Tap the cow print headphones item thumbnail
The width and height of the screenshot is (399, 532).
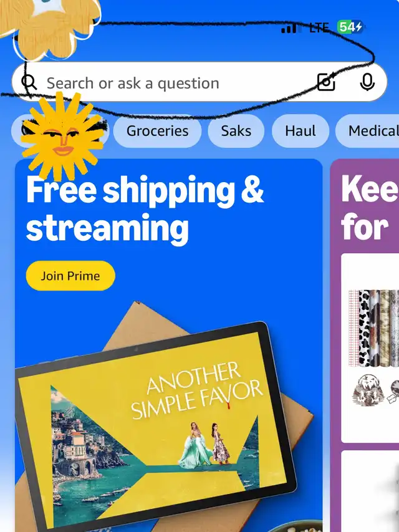(x=368, y=390)
